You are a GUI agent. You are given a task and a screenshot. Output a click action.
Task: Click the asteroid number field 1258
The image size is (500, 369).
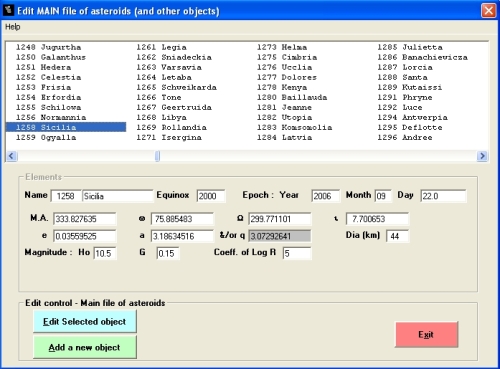[66, 196]
